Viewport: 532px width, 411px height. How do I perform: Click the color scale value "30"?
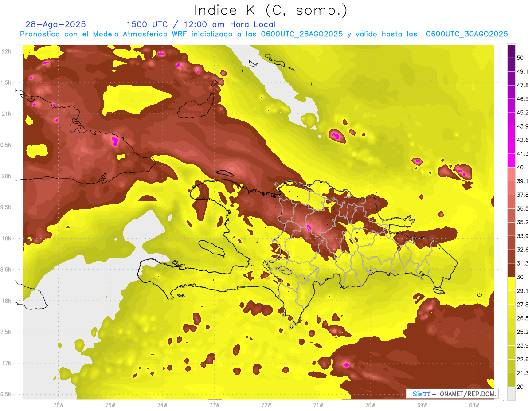coord(520,277)
